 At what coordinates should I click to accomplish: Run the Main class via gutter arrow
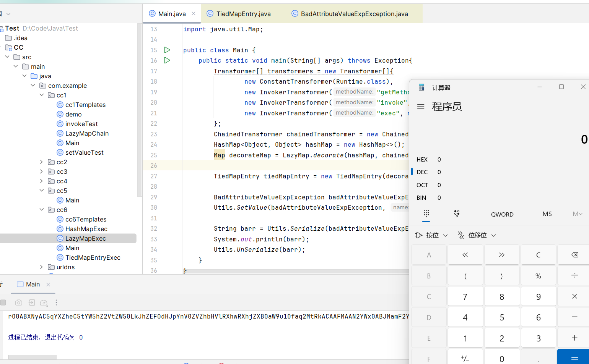167,50
